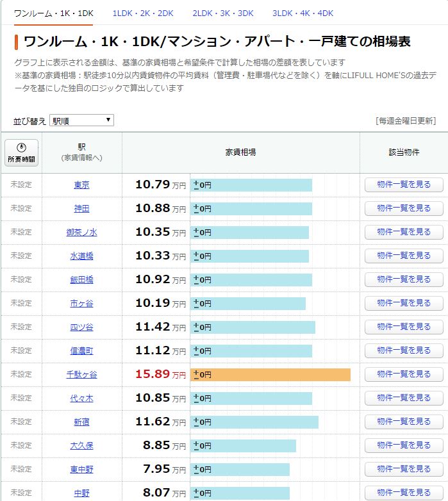Click the blue rent bar for 新宿
Viewport: 448px width, 501px height.
(x=254, y=422)
